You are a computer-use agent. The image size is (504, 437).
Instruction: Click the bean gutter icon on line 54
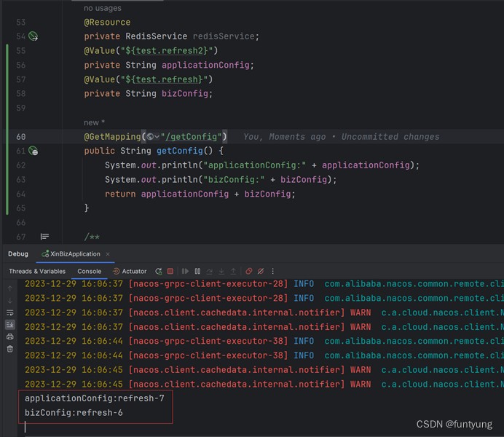pyautogui.click(x=33, y=36)
